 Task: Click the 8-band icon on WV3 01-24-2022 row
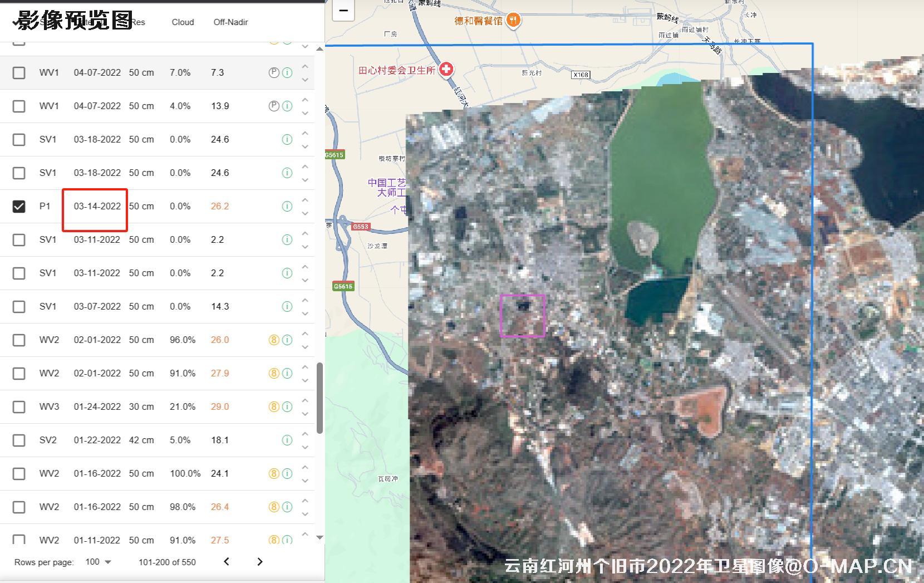coord(273,407)
